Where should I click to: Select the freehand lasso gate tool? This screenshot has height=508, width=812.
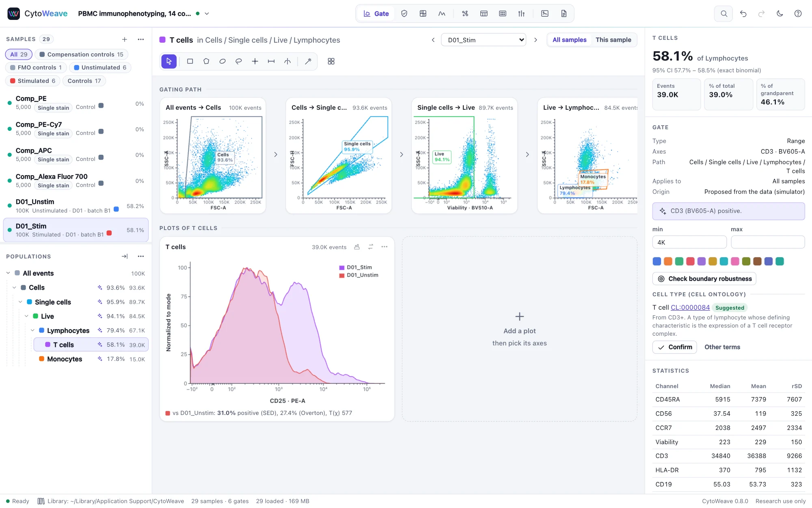tap(239, 61)
